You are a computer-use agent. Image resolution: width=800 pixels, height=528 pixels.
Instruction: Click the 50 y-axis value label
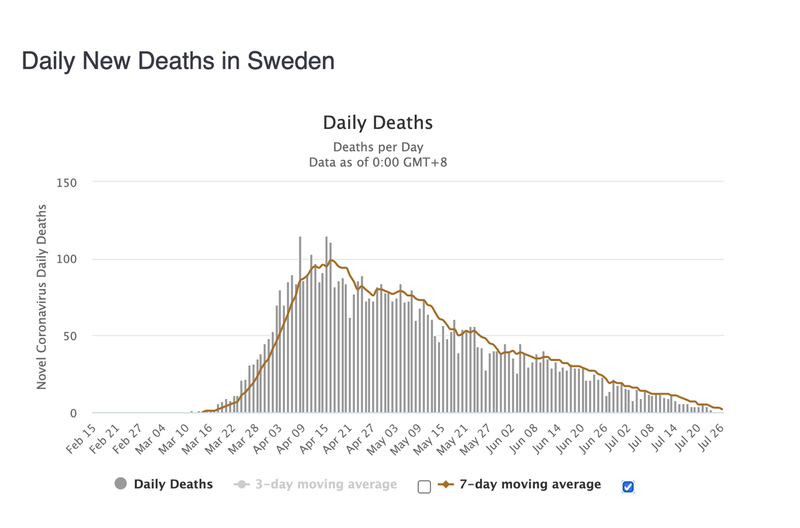pyautogui.click(x=70, y=336)
